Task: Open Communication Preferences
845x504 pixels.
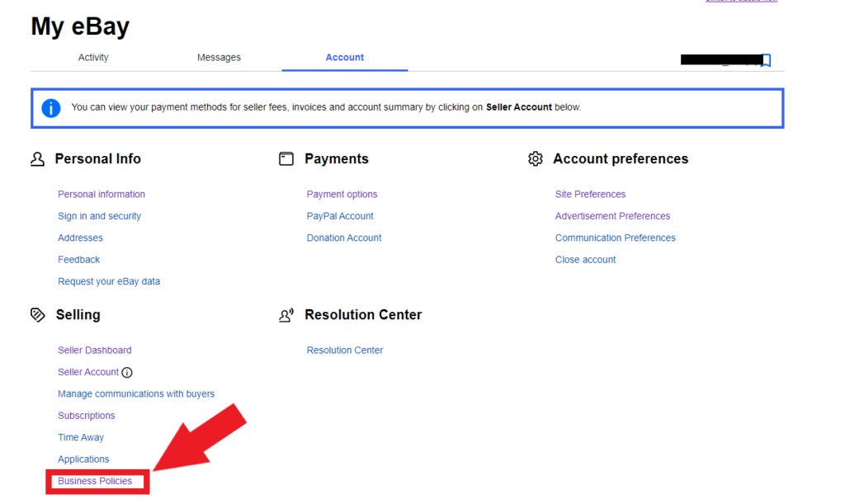Action: (x=615, y=238)
